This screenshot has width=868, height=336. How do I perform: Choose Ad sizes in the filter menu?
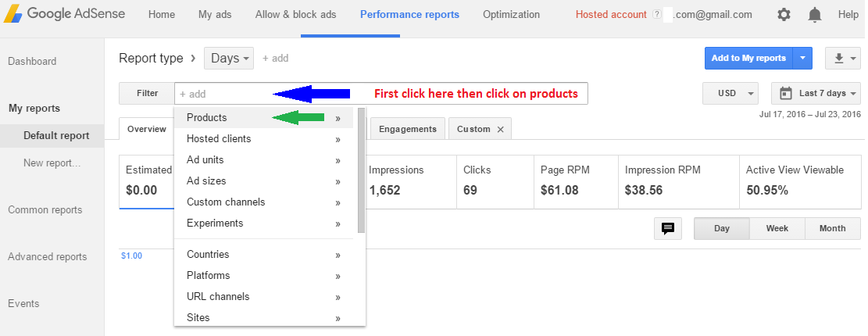[x=263, y=181]
